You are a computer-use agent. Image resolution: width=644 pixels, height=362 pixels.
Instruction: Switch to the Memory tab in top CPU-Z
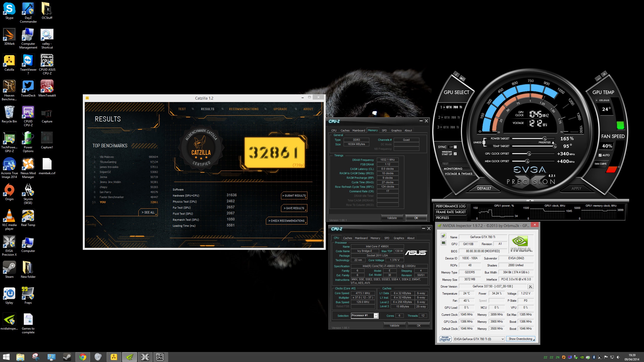tap(373, 130)
